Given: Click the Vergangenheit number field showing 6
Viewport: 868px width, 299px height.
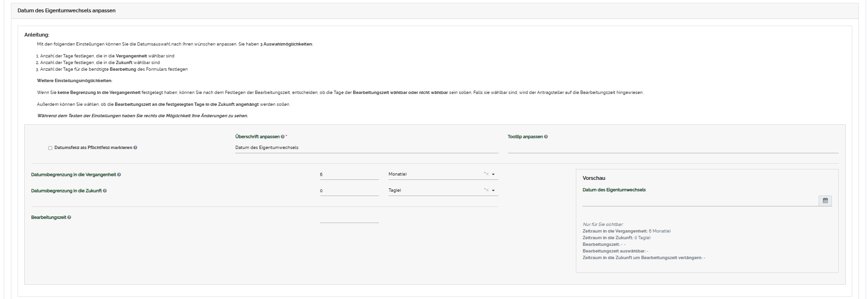Looking at the screenshot, I should tap(349, 175).
